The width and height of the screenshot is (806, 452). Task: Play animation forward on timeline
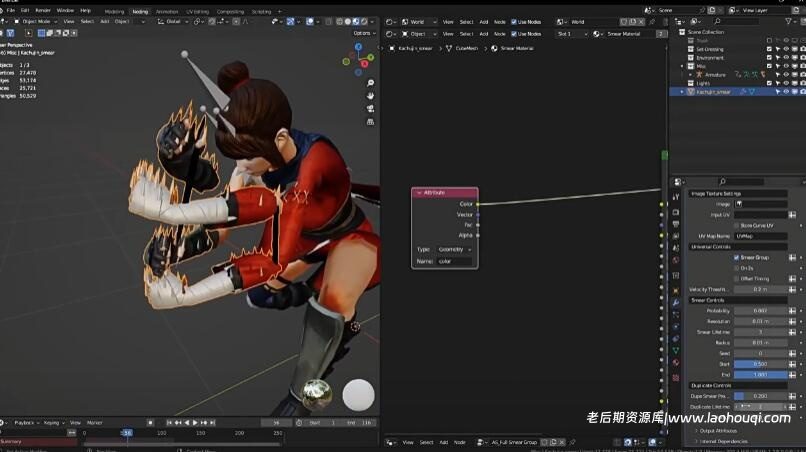[x=195, y=423]
